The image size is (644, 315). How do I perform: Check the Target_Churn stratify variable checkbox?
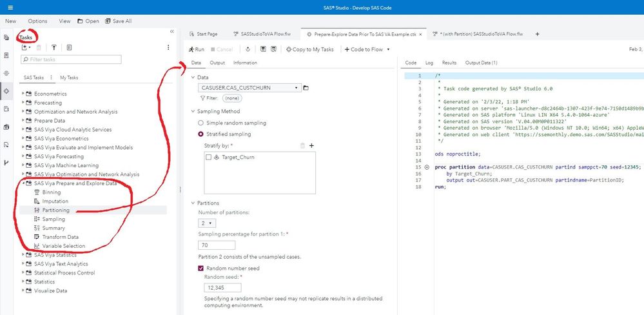tap(208, 157)
